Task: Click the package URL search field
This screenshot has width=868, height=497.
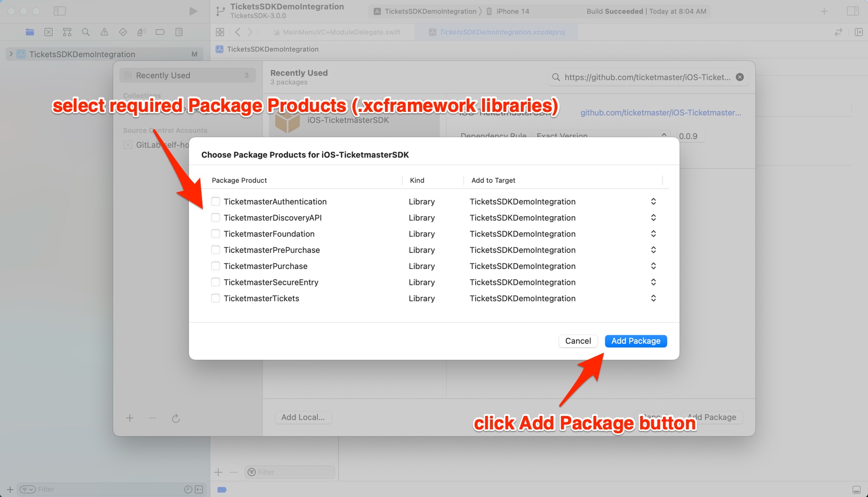Action: (647, 77)
